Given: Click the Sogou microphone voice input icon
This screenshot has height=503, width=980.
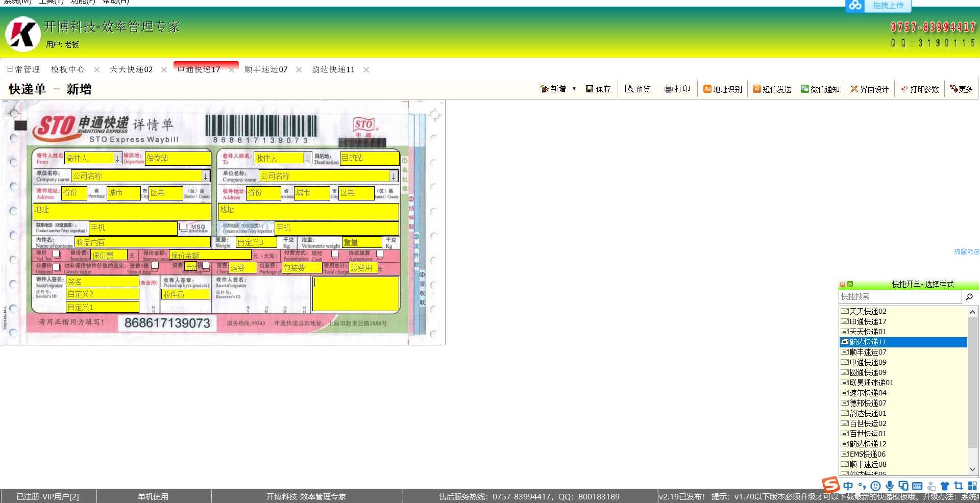Looking at the screenshot, I should [889, 486].
